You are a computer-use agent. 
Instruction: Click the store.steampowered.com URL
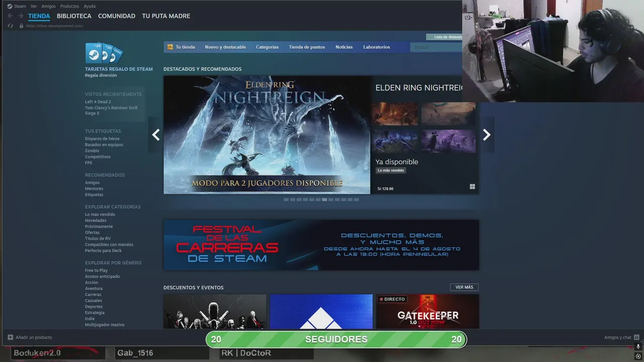click(55, 26)
